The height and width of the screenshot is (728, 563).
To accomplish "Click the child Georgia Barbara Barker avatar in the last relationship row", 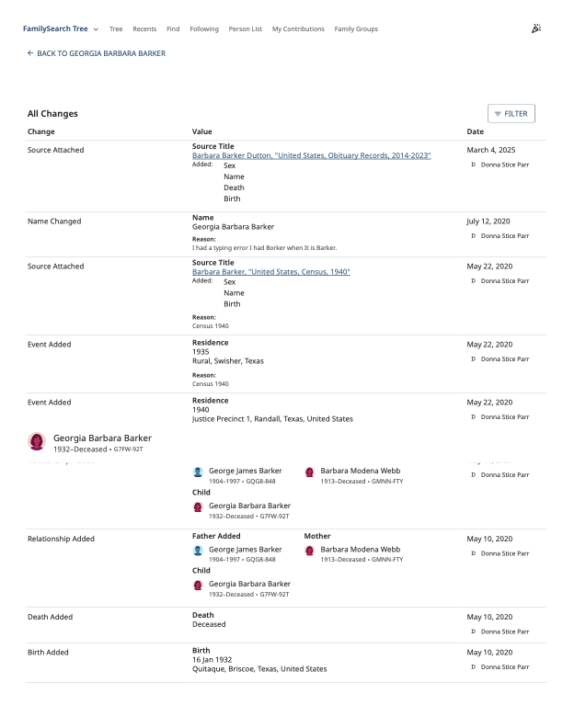I will coord(198,586).
